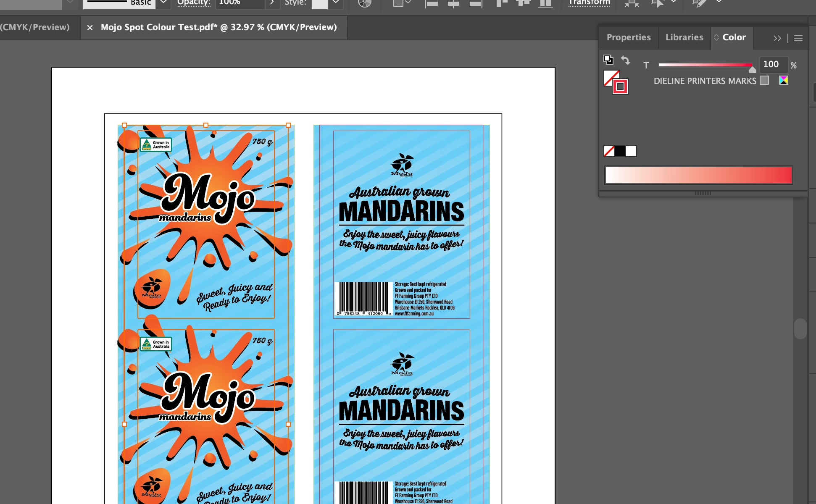The image size is (816, 504).
Task: Click the Recolor Artwork wheel icon
Action: [364, 3]
